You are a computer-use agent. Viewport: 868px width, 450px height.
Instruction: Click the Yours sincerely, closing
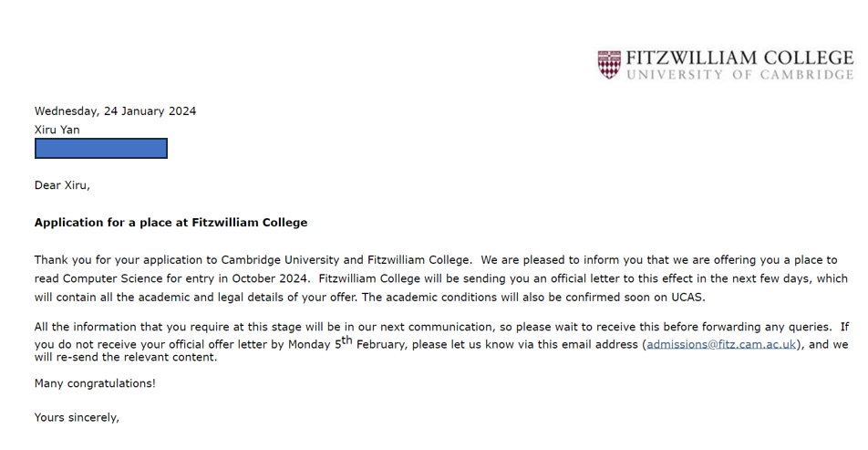[77, 418]
